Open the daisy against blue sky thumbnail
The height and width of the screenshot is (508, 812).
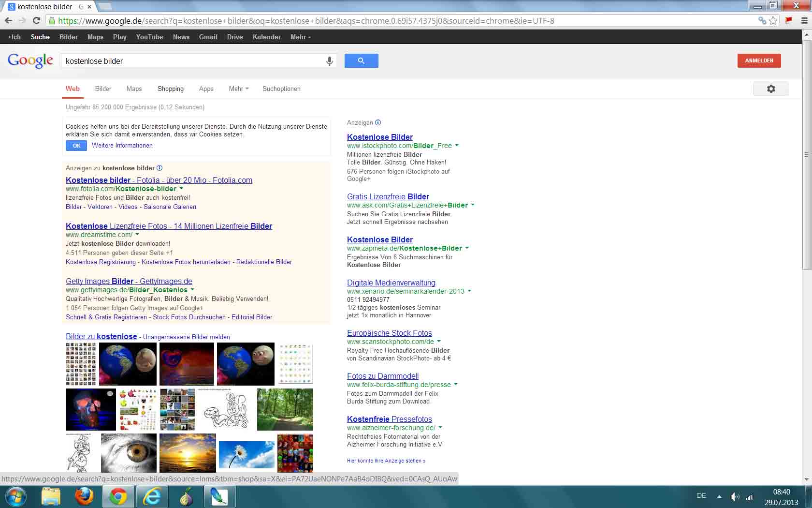click(246, 455)
